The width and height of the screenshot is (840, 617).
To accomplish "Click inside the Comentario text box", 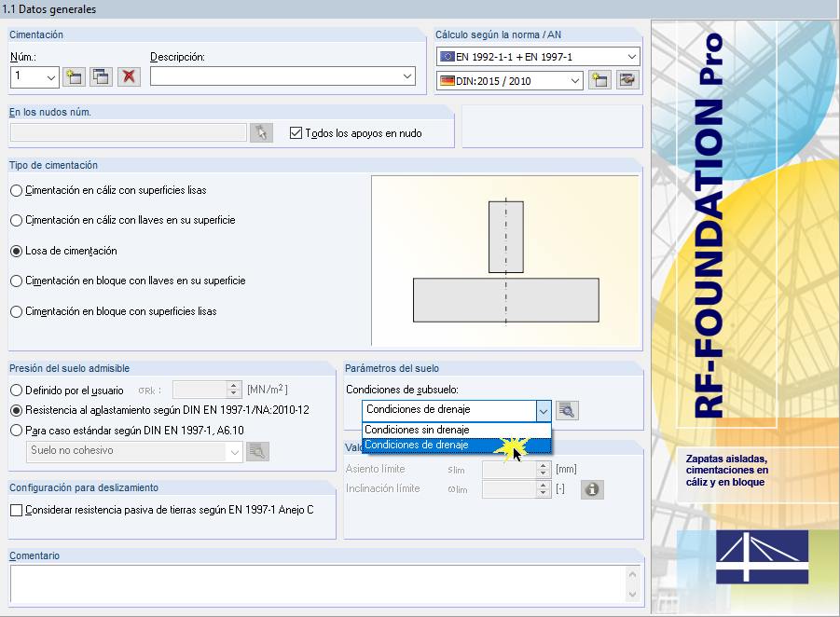I will [318, 584].
